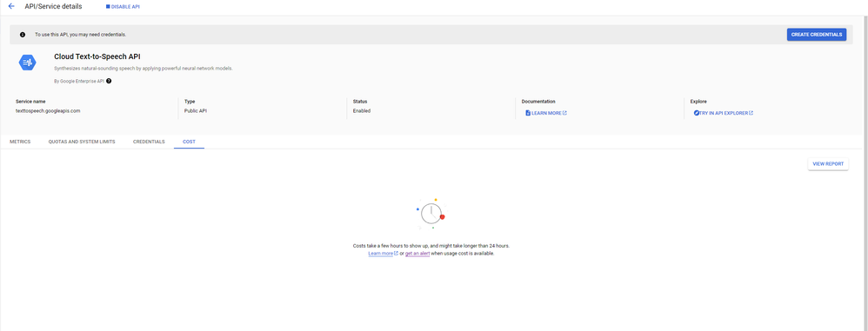Select the texttospeech.googleapis.com service name text

click(x=48, y=110)
